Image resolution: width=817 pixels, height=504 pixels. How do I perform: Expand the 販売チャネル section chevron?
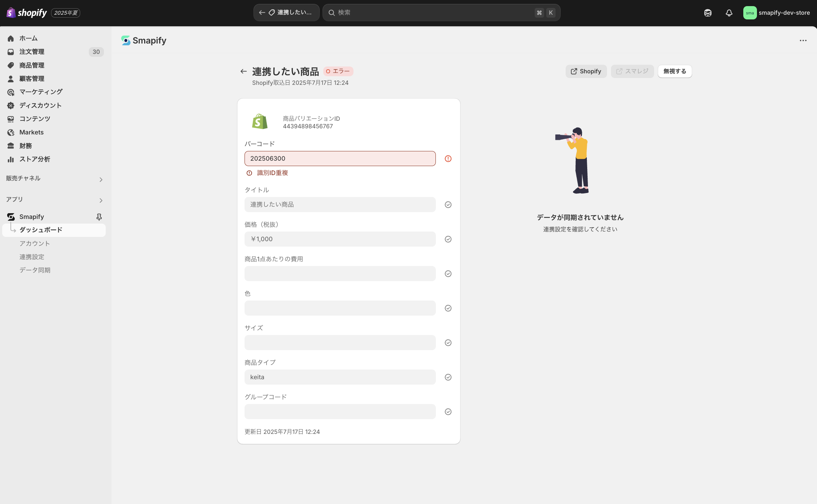coord(101,179)
